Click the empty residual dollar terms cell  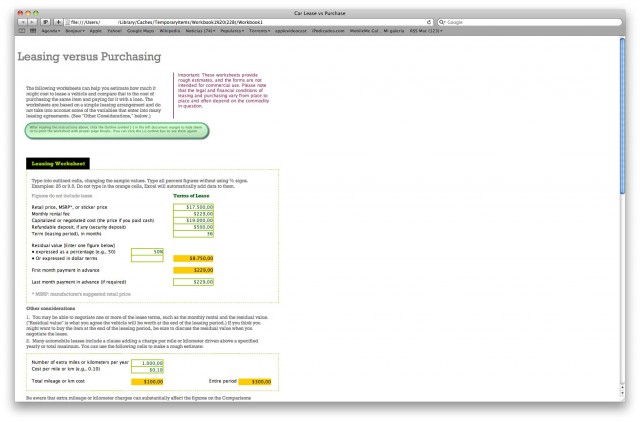point(147,258)
